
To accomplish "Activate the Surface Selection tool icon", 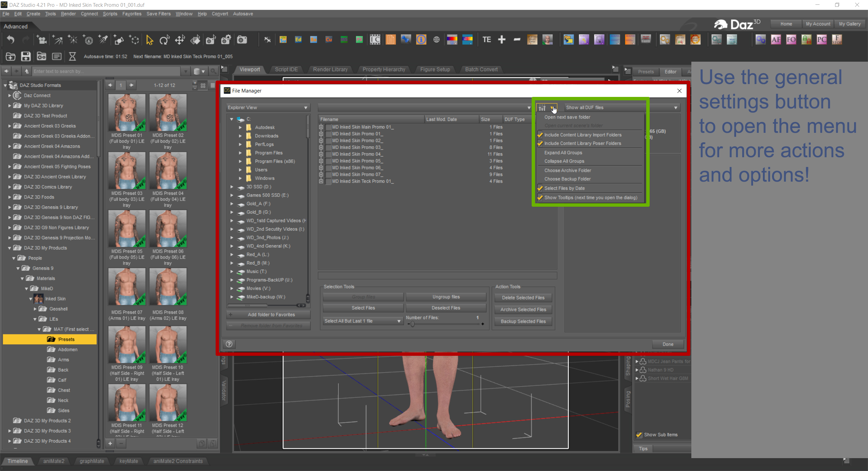I will (x=195, y=40).
